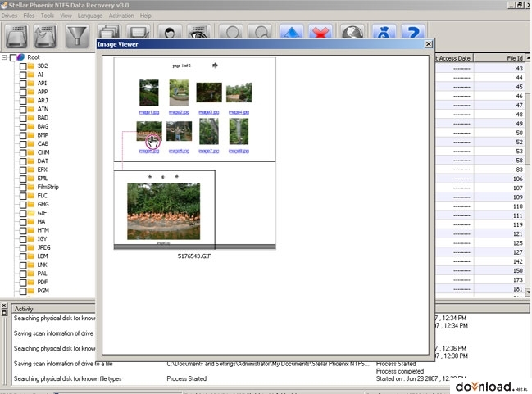Select the AI folder in the tree

point(40,75)
